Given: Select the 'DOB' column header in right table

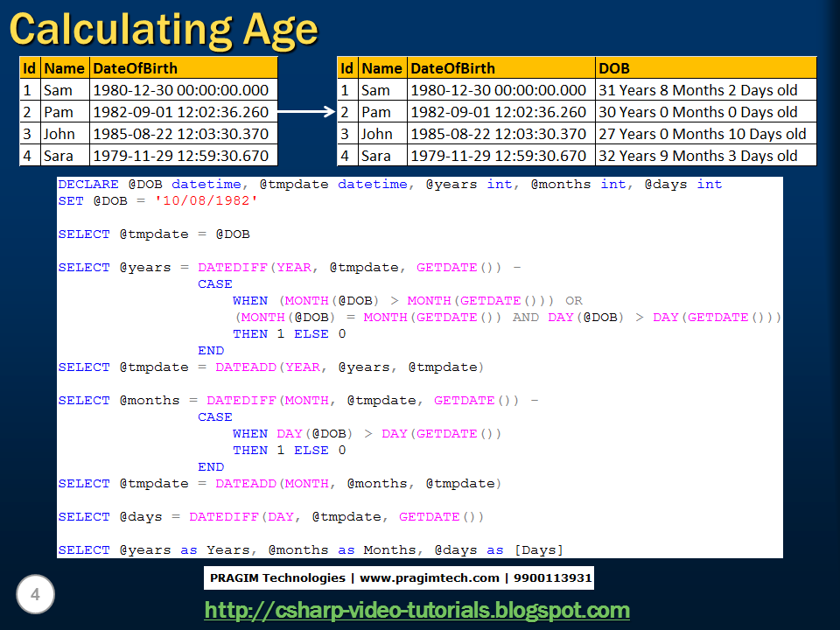Looking at the screenshot, I should pos(612,67).
